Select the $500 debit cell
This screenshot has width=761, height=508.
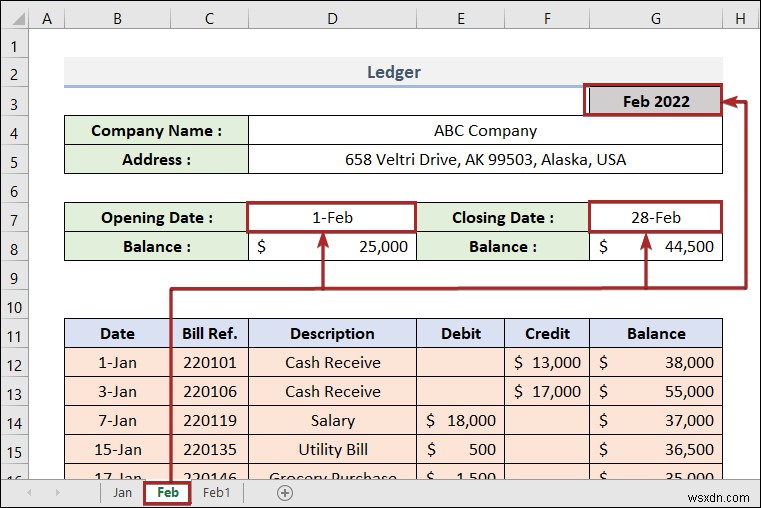tap(461, 449)
